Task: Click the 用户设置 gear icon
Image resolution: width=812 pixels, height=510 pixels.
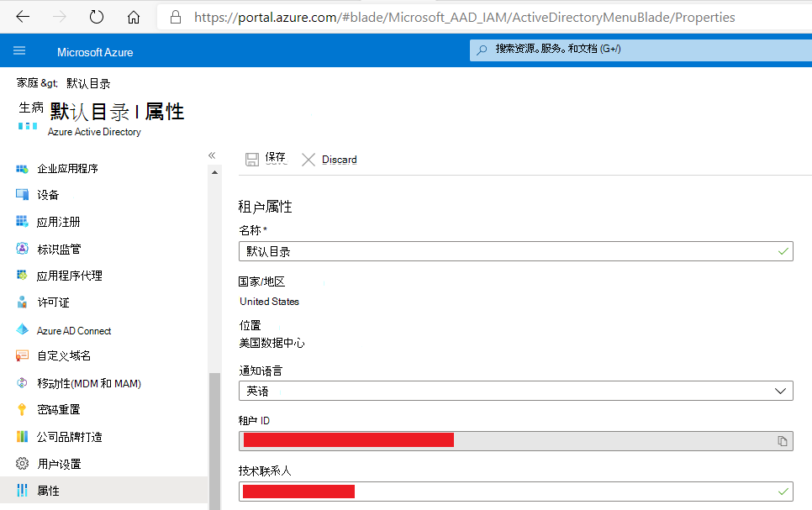Action: coord(22,464)
